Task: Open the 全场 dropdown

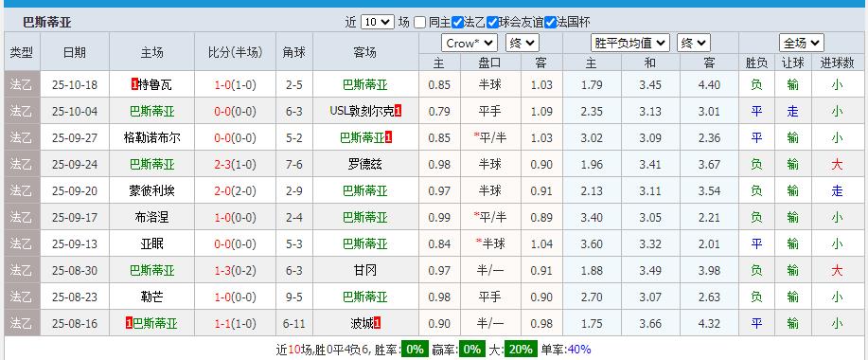Action: (x=802, y=44)
